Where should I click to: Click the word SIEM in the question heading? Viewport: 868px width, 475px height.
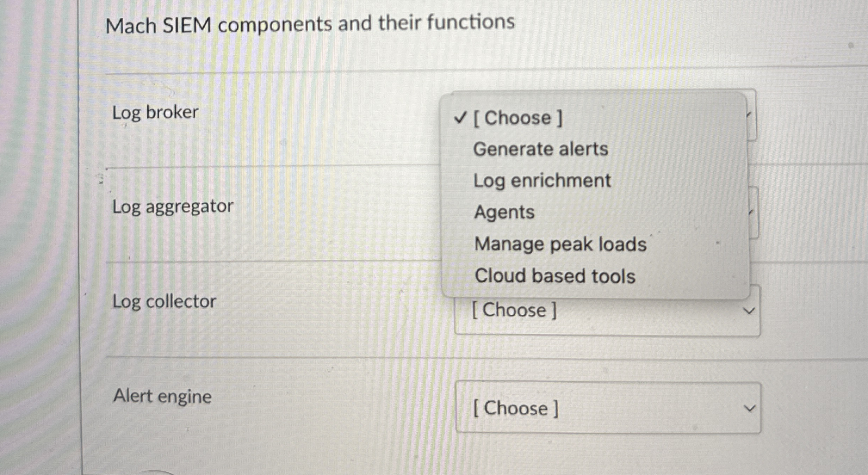(x=187, y=26)
